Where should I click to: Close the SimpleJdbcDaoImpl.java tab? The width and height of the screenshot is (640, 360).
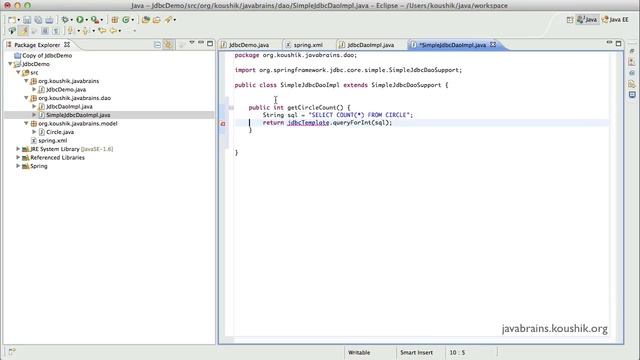(x=493, y=44)
